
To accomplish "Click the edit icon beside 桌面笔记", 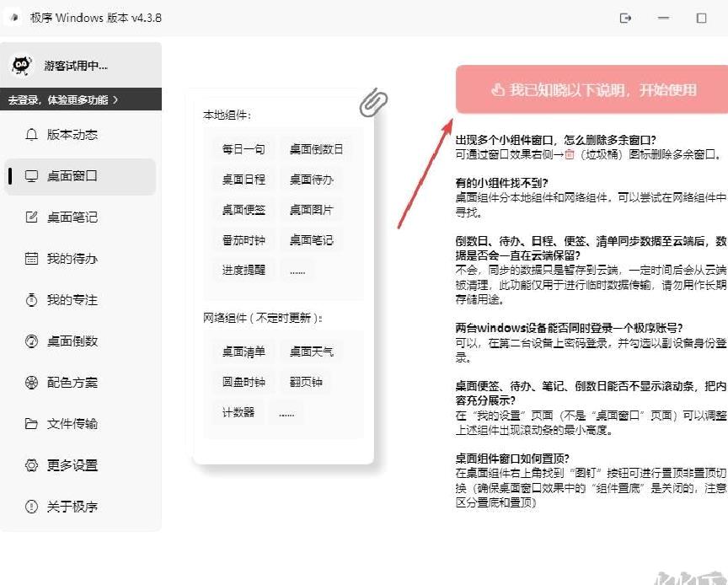I will [31, 217].
